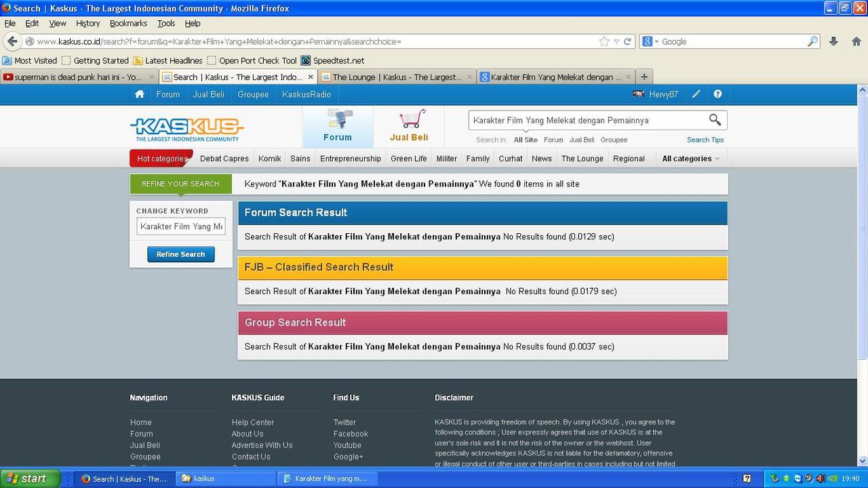Click the Hervy87 user avatar
The image size is (868, 488).
coord(638,94)
